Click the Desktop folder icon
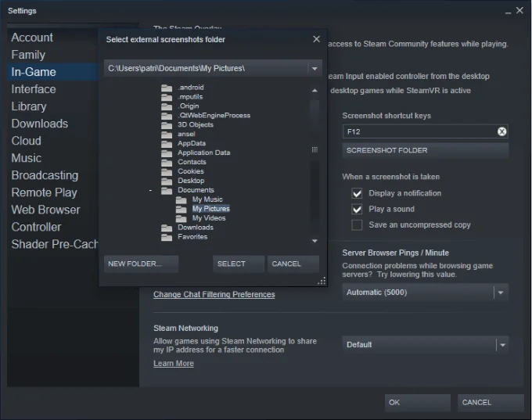The height and width of the screenshot is (420, 532). pos(166,181)
